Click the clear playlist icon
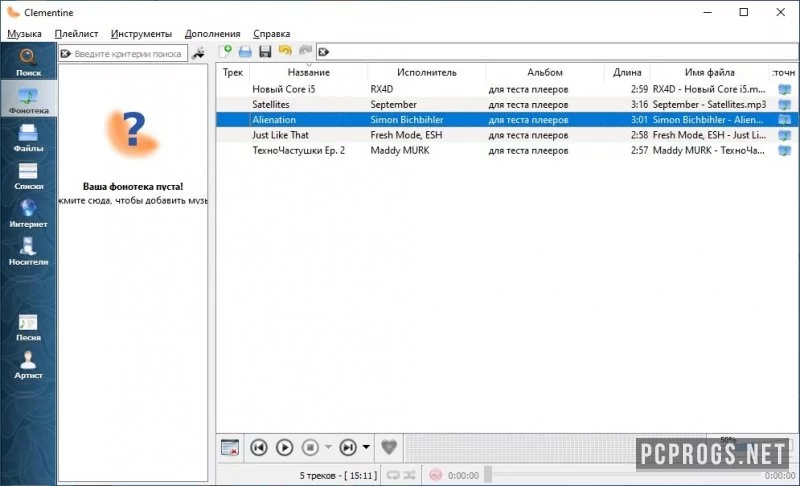Screen dimensions: 800x486 pos(230,447)
